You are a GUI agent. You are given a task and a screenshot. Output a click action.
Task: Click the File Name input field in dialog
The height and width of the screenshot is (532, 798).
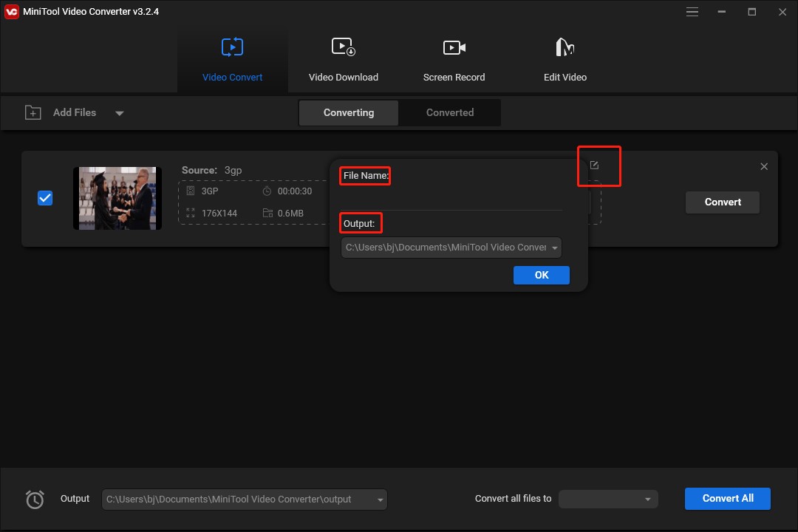pos(451,199)
